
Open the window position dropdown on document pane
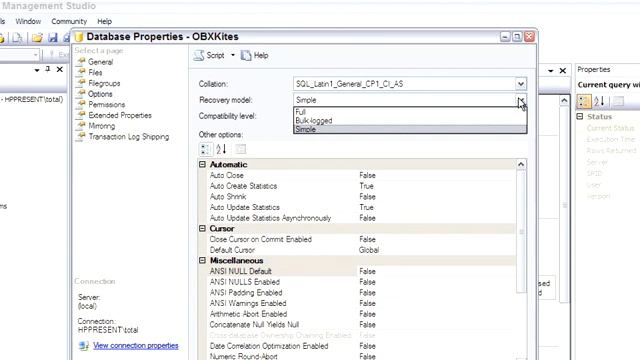click(551, 71)
